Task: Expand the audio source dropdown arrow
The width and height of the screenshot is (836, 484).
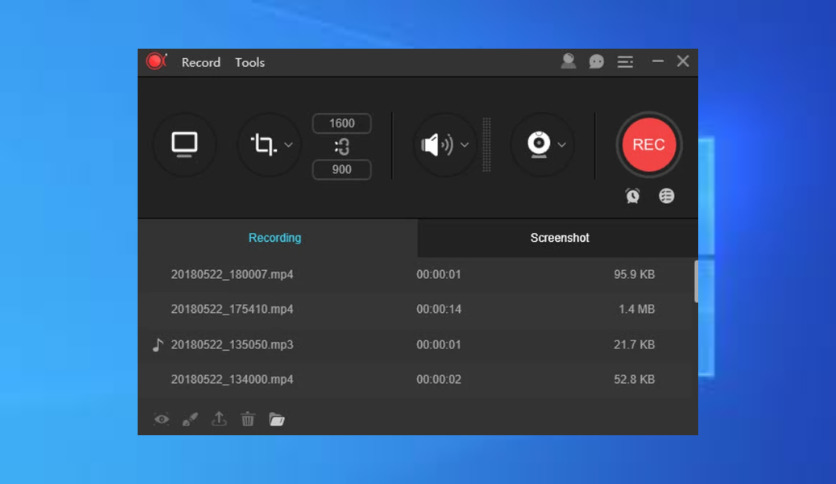Action: click(x=465, y=145)
